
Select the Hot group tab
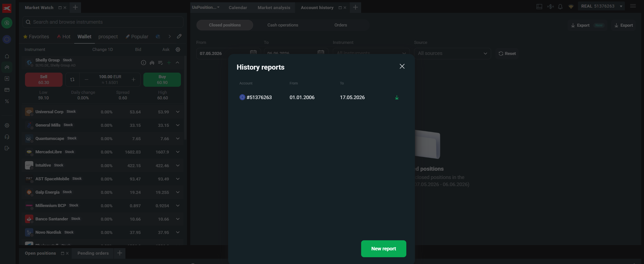point(64,37)
